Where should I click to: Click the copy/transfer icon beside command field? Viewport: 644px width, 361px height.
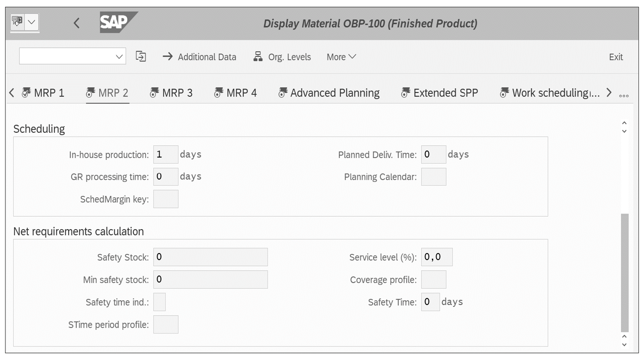pyautogui.click(x=141, y=57)
